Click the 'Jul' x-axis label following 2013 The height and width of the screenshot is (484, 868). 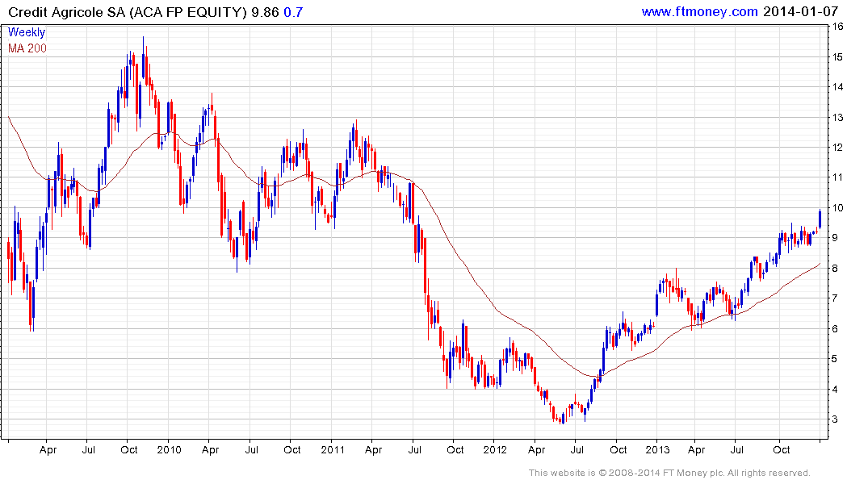pyautogui.click(x=737, y=449)
